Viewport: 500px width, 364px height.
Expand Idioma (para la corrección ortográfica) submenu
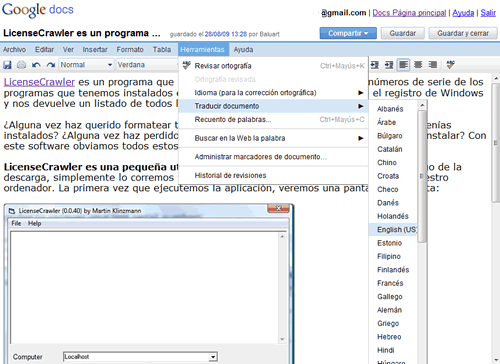tap(273, 93)
